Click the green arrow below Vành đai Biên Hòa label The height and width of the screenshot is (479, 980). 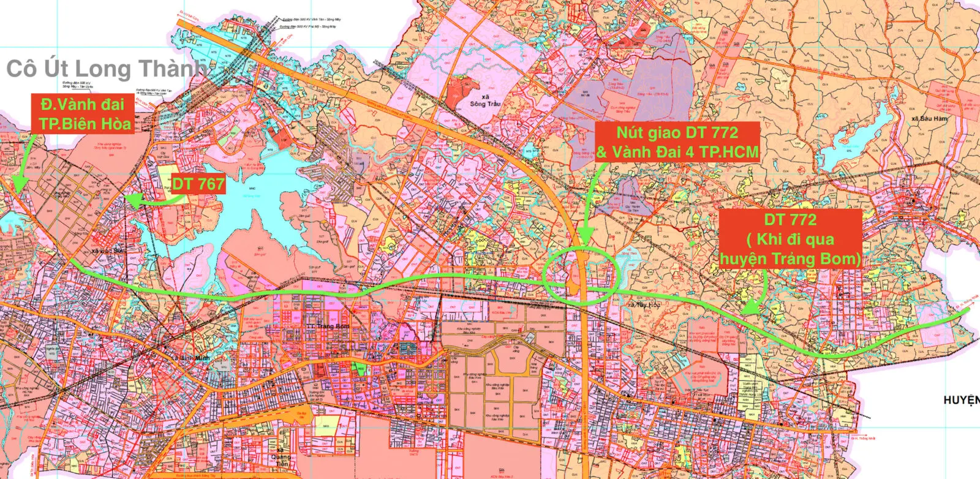coord(23,163)
